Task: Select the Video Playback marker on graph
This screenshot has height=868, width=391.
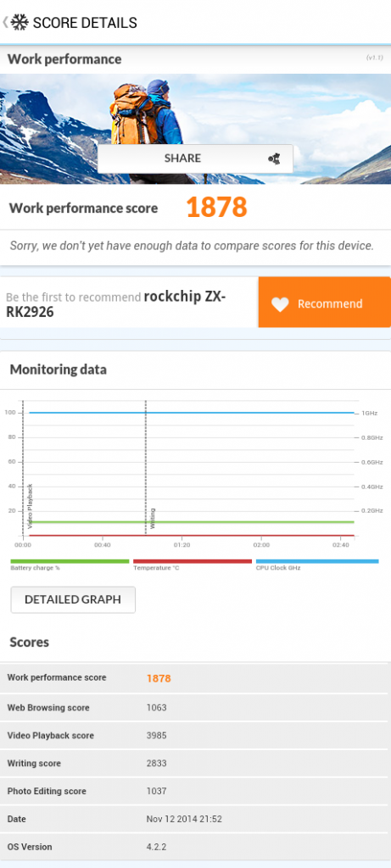Action: (x=23, y=468)
